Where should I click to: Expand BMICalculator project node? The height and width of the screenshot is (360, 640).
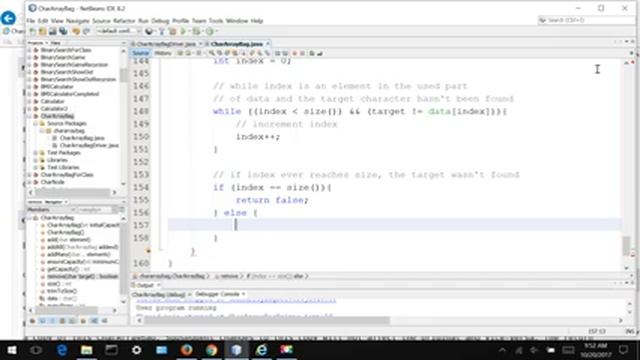[x=29, y=87]
